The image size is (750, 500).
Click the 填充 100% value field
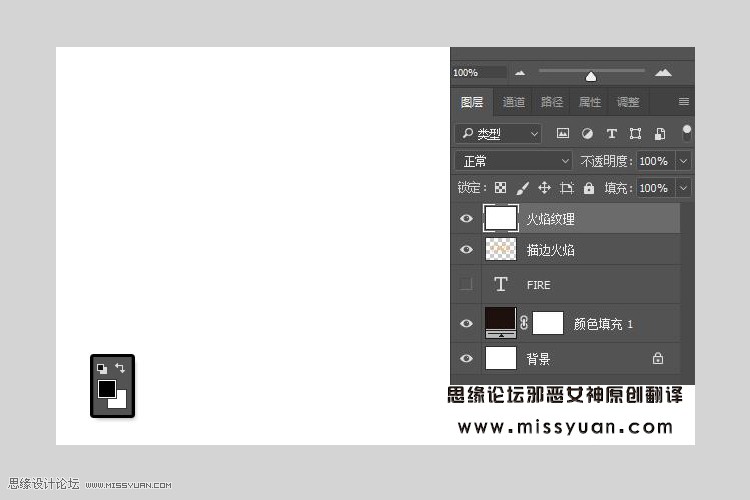tap(655, 188)
